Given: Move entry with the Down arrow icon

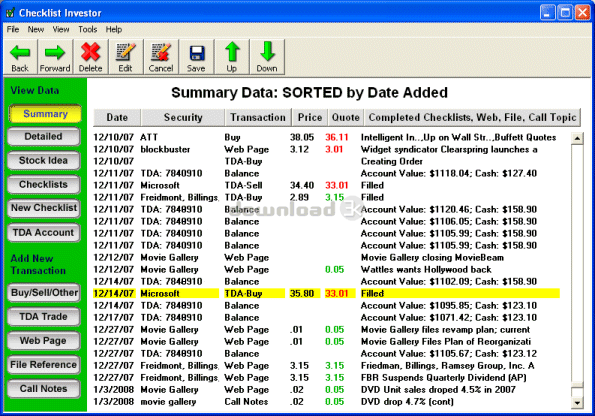Looking at the screenshot, I should tap(267, 52).
